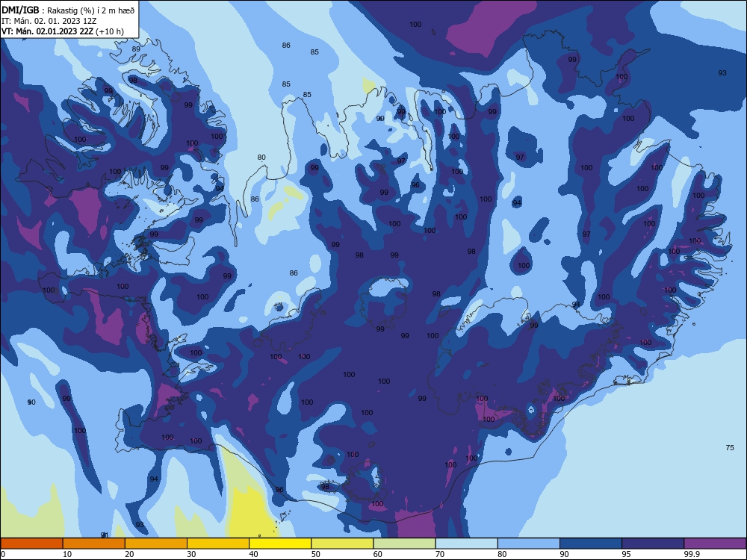Image resolution: width=747 pixels, height=560 pixels.
Task: Click the 20–30 legend color swatch
Action: 156,544
